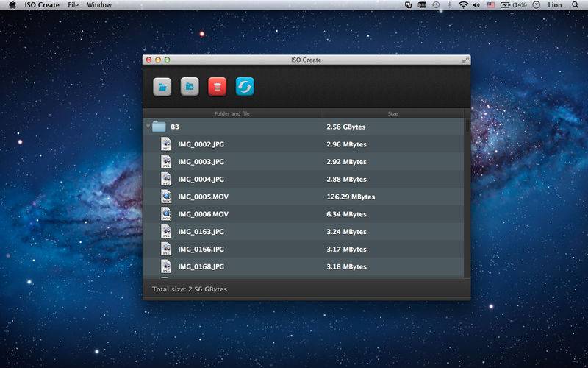Click the Folder and file column header

[x=232, y=113]
